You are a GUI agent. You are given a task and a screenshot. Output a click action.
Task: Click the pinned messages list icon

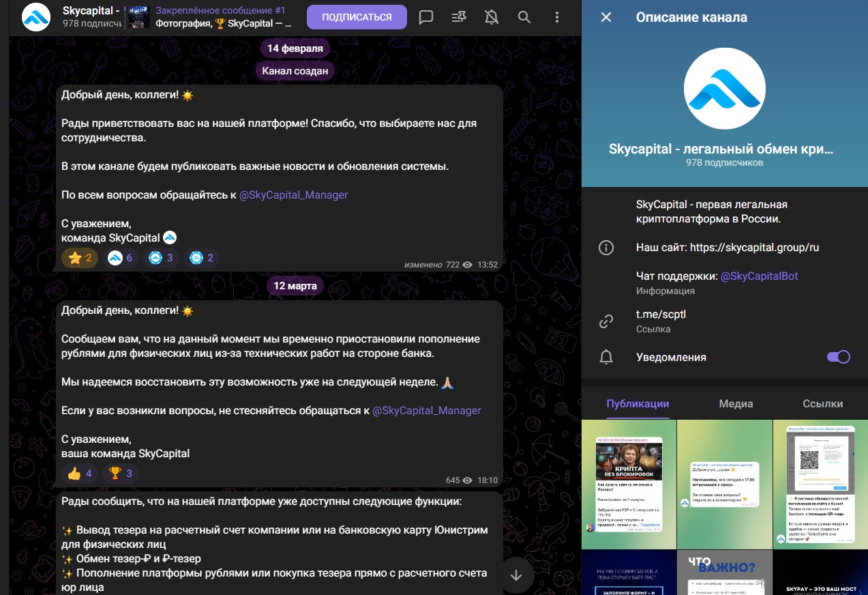coord(459,17)
